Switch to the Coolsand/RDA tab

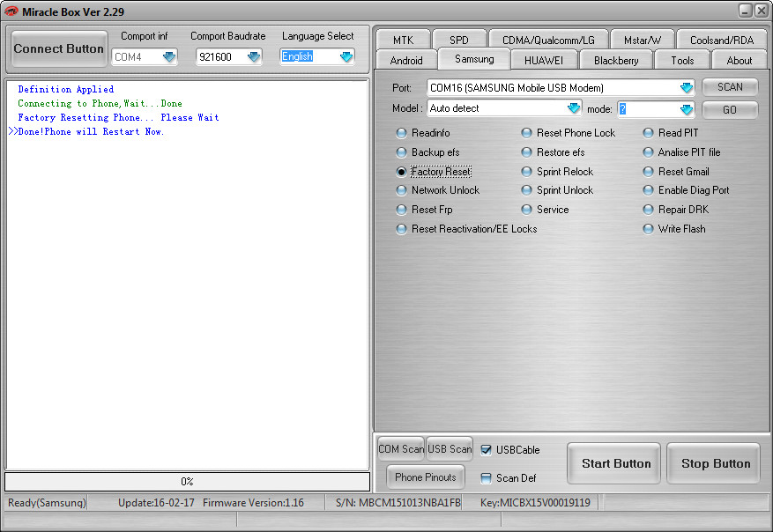[x=722, y=40]
